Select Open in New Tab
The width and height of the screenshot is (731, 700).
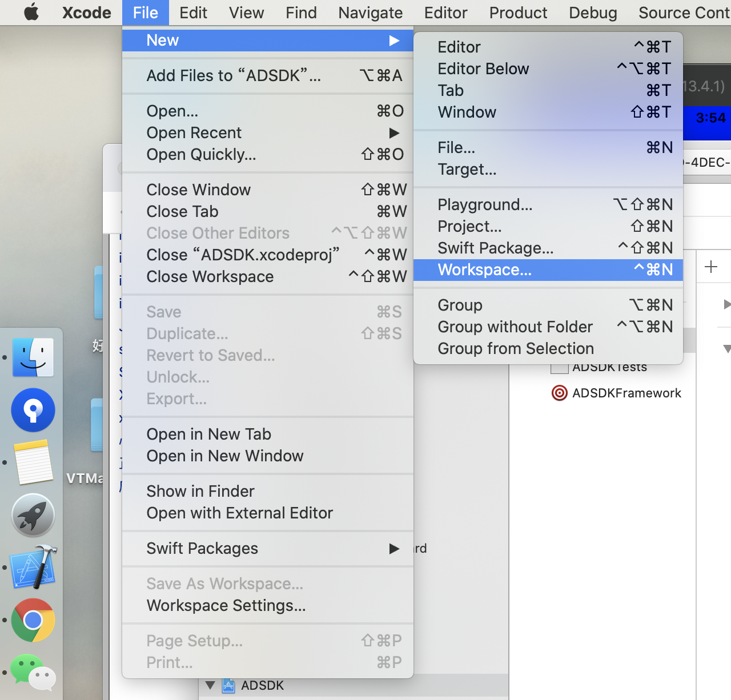268,435
